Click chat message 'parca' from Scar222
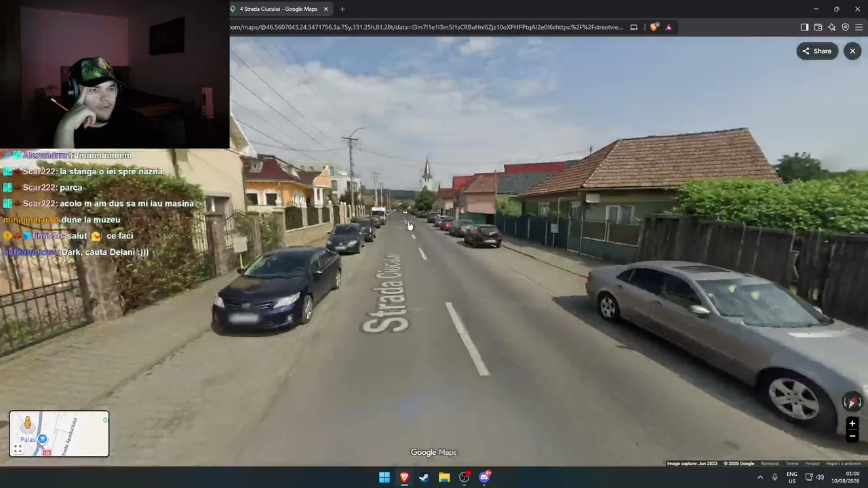 71,188
